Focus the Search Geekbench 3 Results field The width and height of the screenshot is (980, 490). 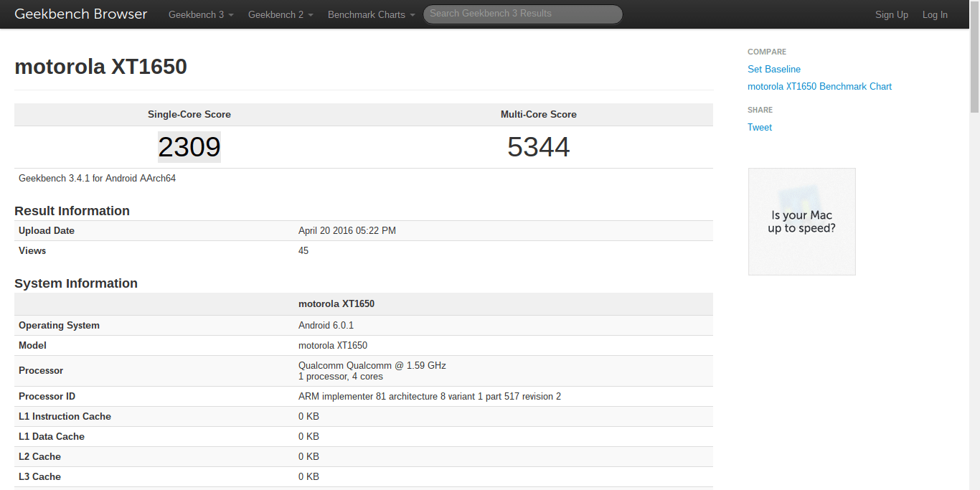[x=522, y=14]
